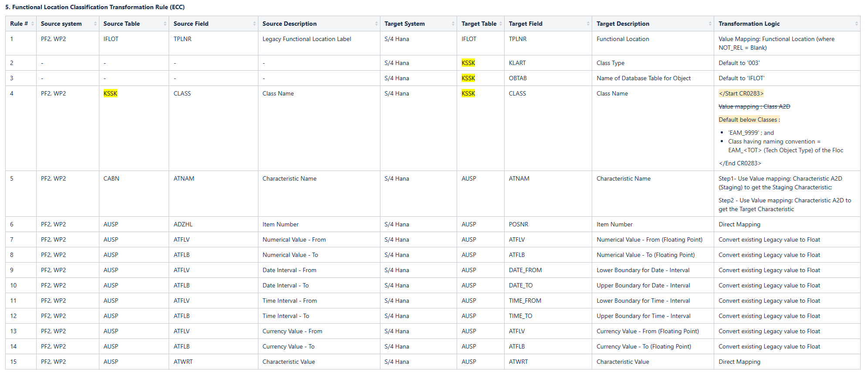Click the struck-through 'Value mapping : Class A2D' text
Image resolution: width=868 pixels, height=376 pixels.
point(754,106)
